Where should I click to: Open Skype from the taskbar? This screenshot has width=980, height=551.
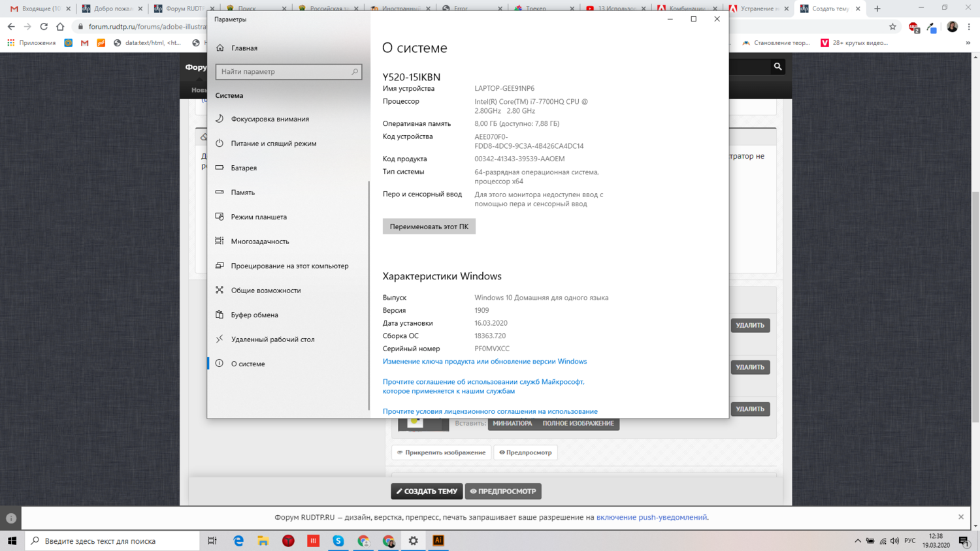[x=338, y=541]
